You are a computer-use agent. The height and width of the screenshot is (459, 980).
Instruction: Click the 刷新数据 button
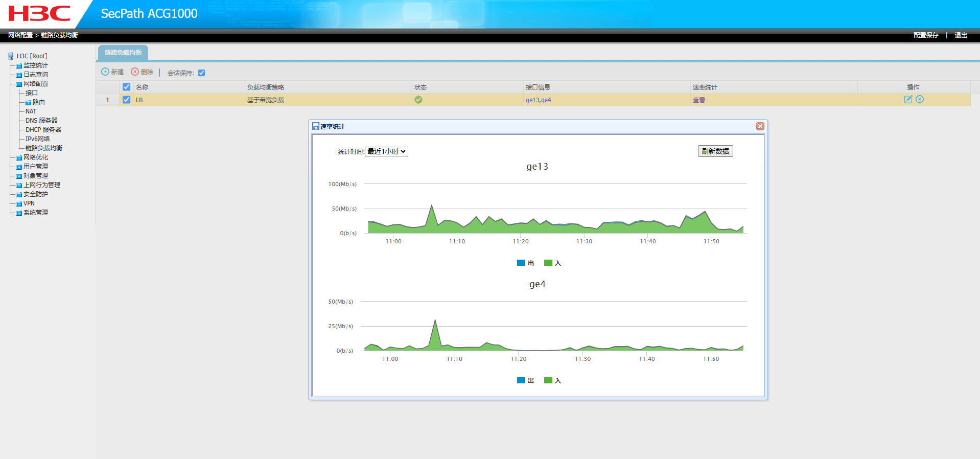click(715, 151)
